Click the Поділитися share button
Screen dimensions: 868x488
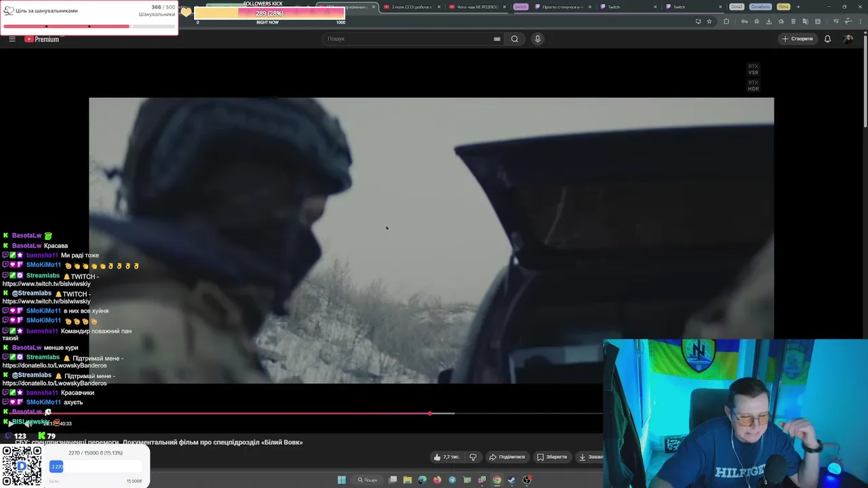507,457
